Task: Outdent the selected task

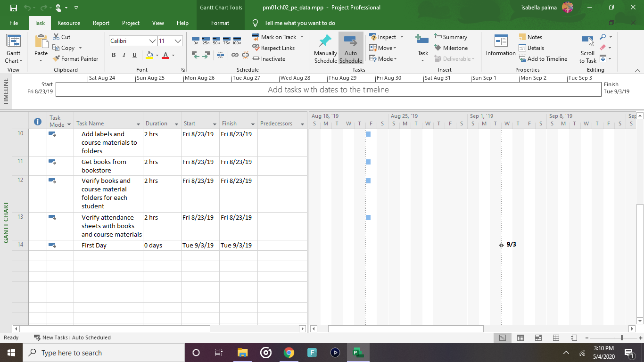Action: tap(196, 55)
